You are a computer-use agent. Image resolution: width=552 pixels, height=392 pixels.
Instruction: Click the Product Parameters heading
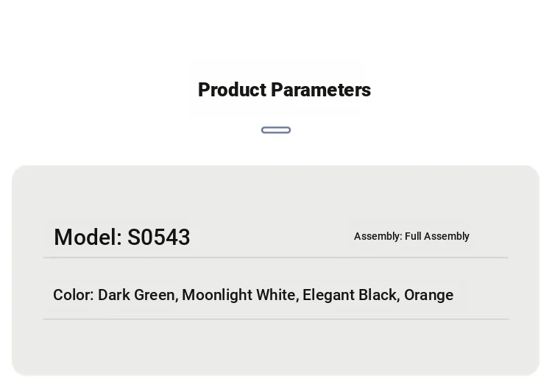[284, 90]
